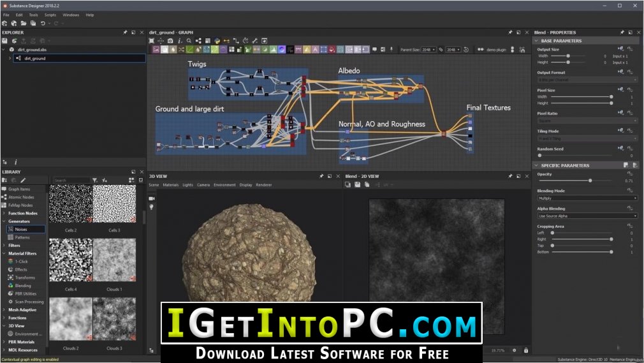
Task: Open the Blending Mode Multiply dropdown
Action: pyautogui.click(x=587, y=198)
